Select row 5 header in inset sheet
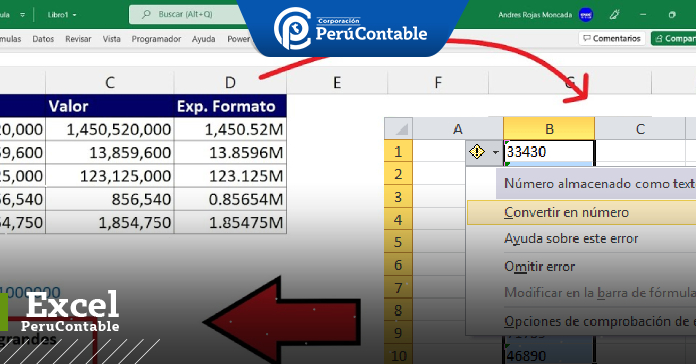This screenshot has height=364, width=696. [398, 242]
